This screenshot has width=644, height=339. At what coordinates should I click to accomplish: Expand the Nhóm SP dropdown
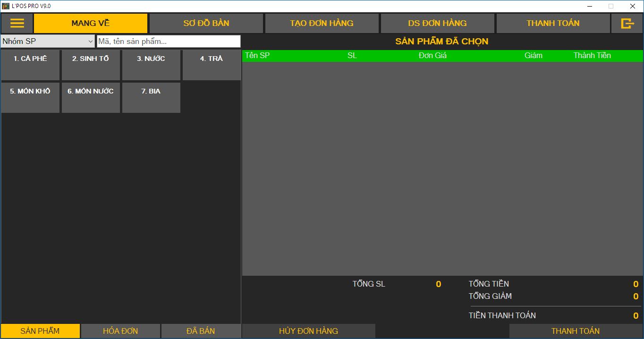click(48, 42)
